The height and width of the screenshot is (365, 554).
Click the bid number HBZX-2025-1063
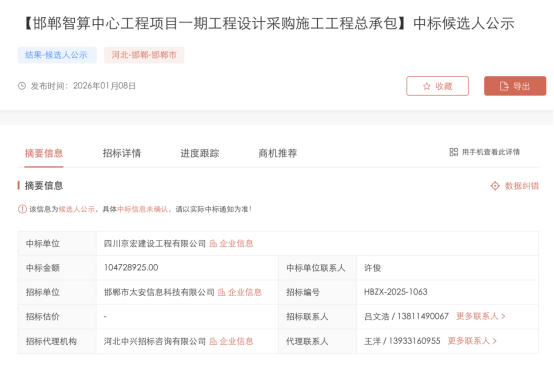coord(396,292)
